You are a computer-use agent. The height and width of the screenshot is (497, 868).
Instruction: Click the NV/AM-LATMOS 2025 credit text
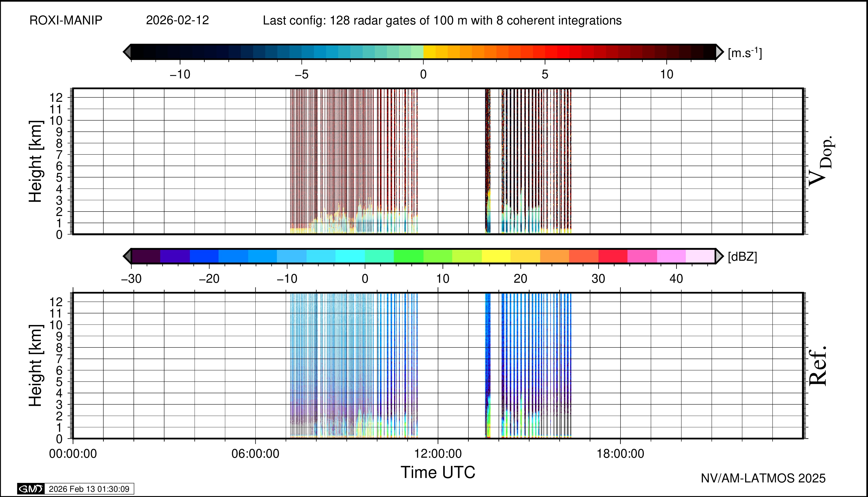(763, 478)
